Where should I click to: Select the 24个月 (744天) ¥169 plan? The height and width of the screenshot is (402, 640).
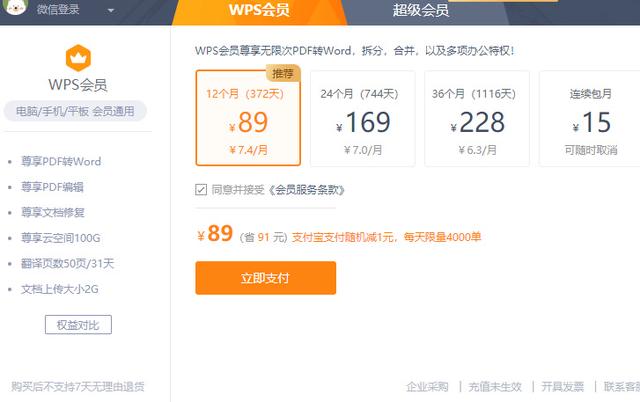362,118
